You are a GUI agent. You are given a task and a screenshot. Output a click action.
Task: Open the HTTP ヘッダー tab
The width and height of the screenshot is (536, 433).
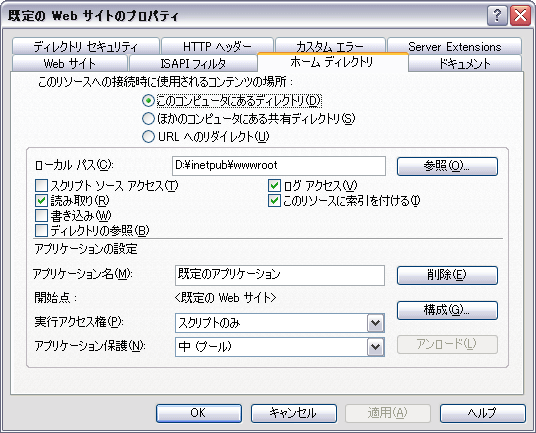coord(217,46)
